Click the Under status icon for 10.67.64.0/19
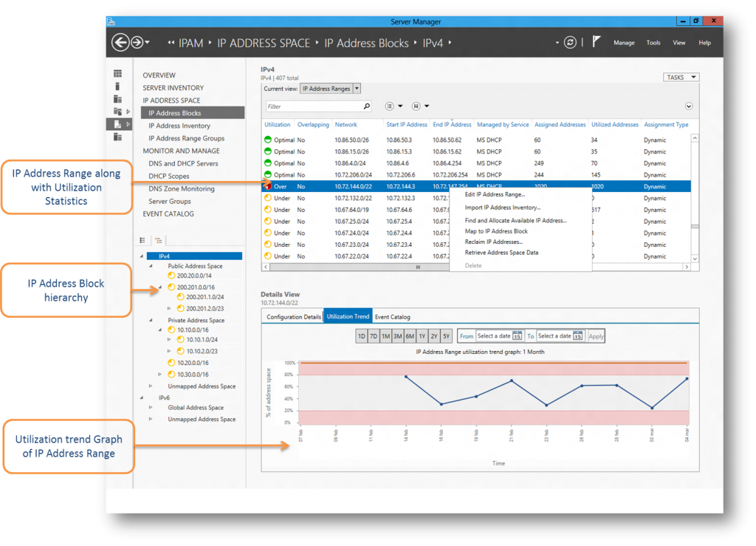This screenshot has height=546, width=756. point(267,209)
